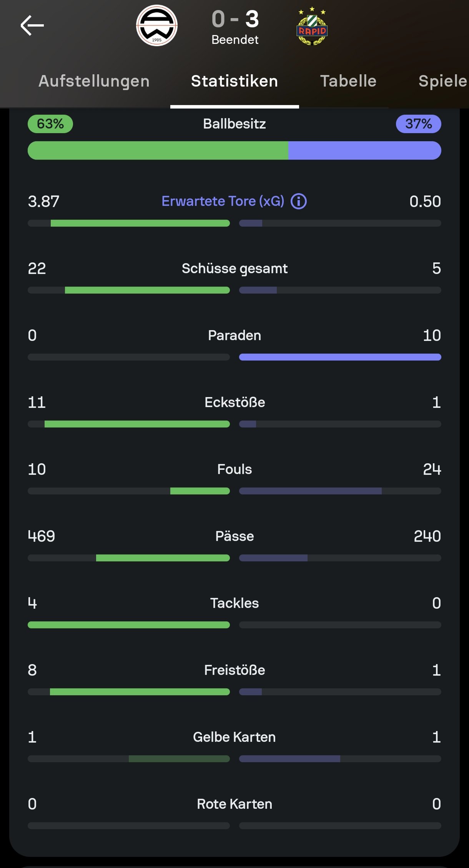The image size is (469, 868).
Task: Tap the Pässe statistic label
Action: tap(234, 536)
